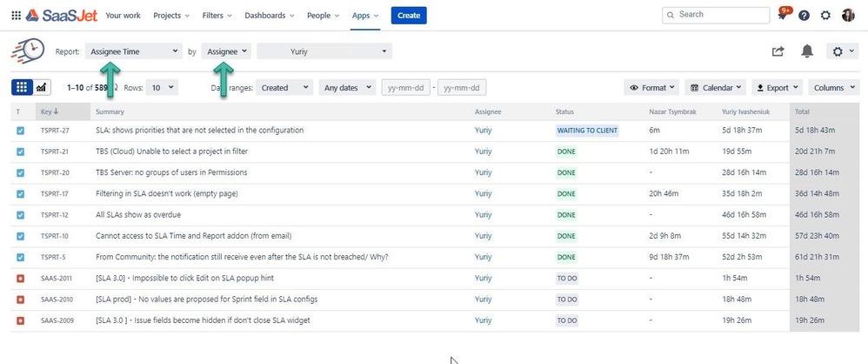
Task: Click the start date yy-mm-dd field
Action: [406, 88]
